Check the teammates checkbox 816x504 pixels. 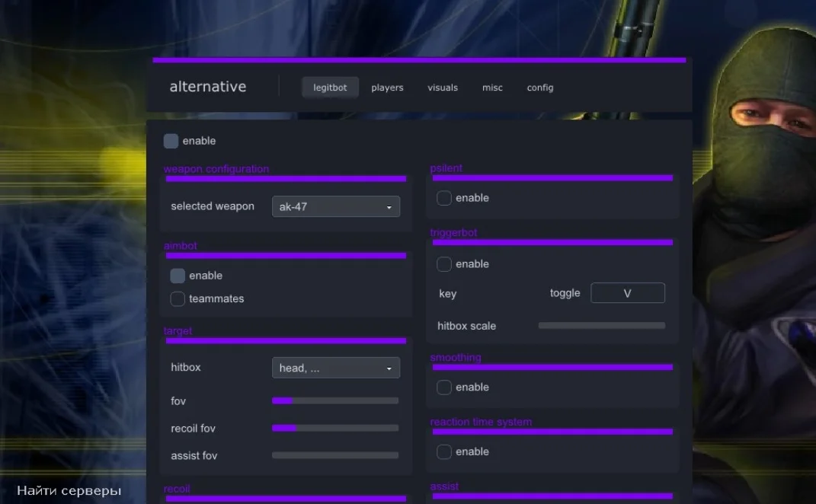(x=178, y=299)
